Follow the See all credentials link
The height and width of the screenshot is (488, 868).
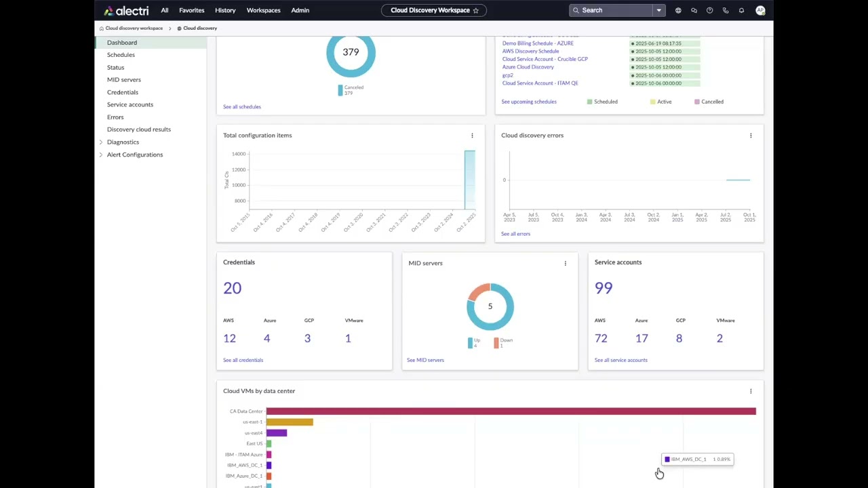pos(243,360)
